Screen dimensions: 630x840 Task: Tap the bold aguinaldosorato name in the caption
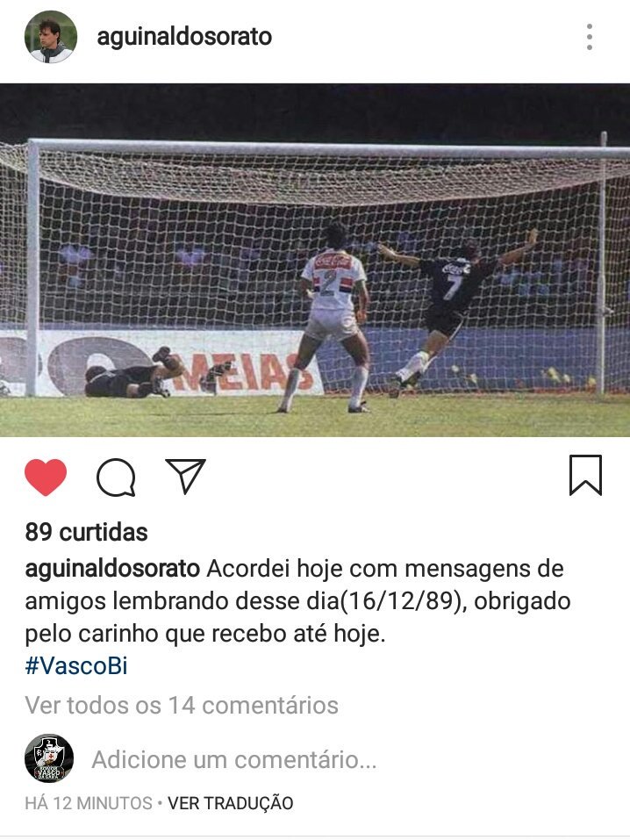[x=112, y=569]
